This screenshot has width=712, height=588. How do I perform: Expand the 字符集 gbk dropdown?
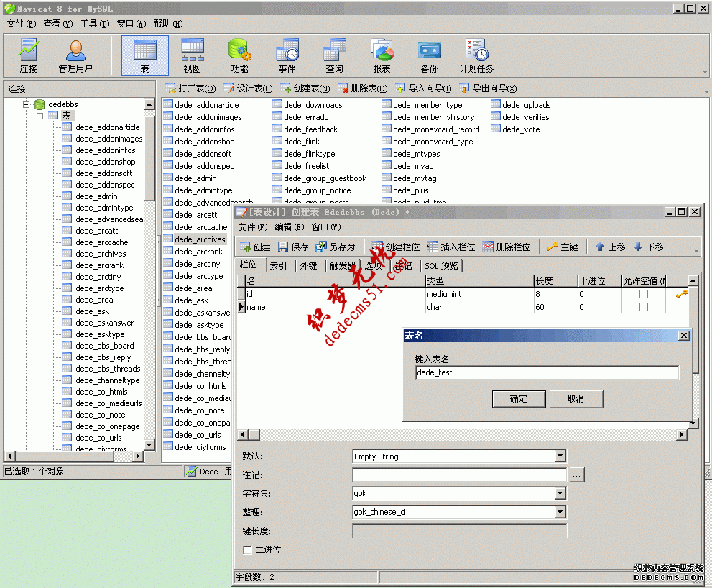tap(560, 494)
